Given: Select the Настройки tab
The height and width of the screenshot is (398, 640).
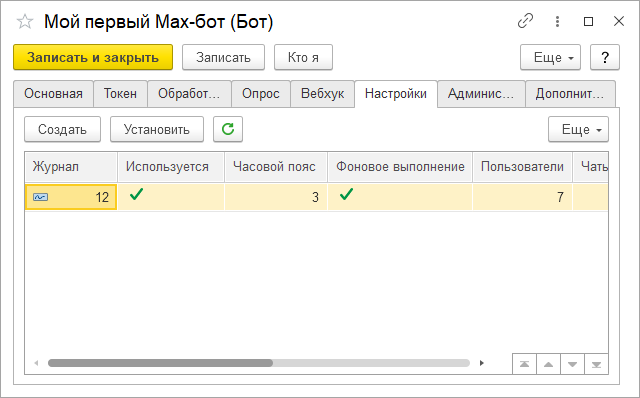Looking at the screenshot, I should click(396, 94).
